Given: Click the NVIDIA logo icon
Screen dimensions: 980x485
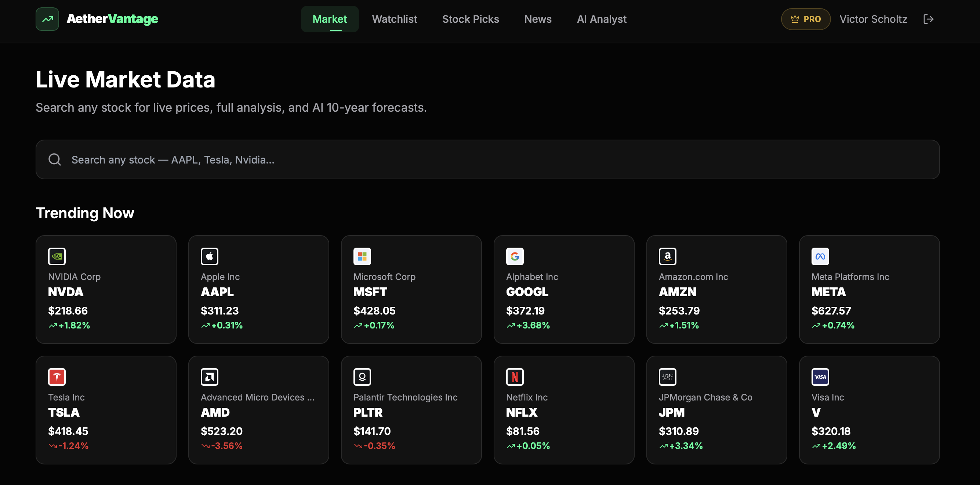Looking at the screenshot, I should pos(57,256).
